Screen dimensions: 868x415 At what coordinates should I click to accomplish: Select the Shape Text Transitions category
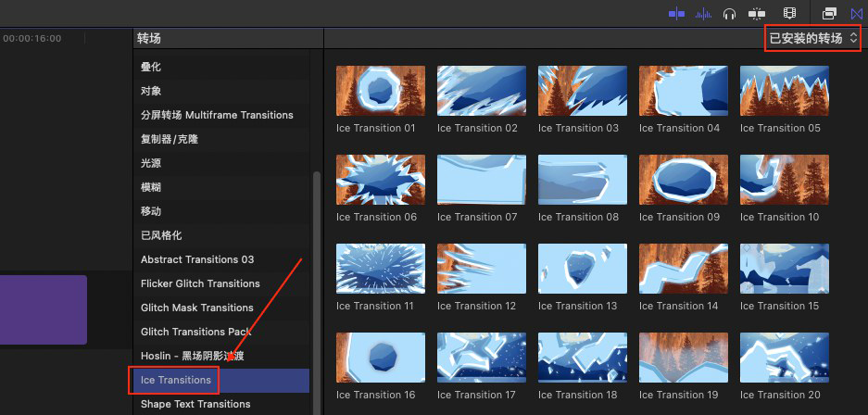[x=195, y=404]
